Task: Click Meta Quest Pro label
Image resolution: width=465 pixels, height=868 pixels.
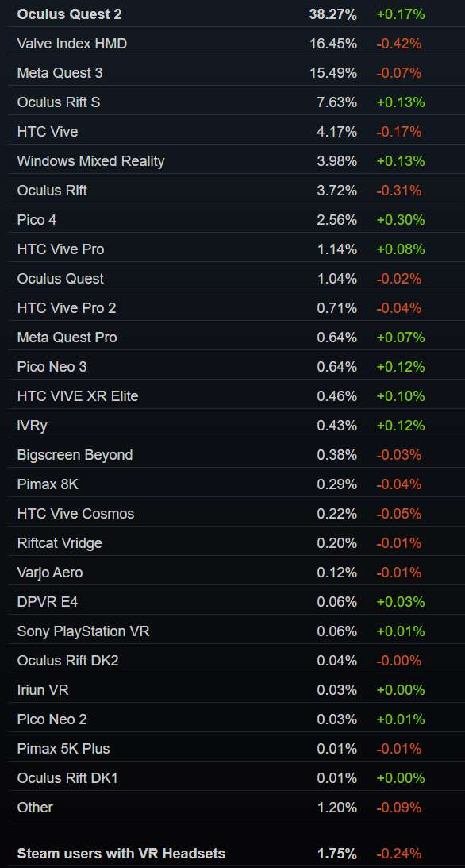Action: pyautogui.click(x=67, y=338)
